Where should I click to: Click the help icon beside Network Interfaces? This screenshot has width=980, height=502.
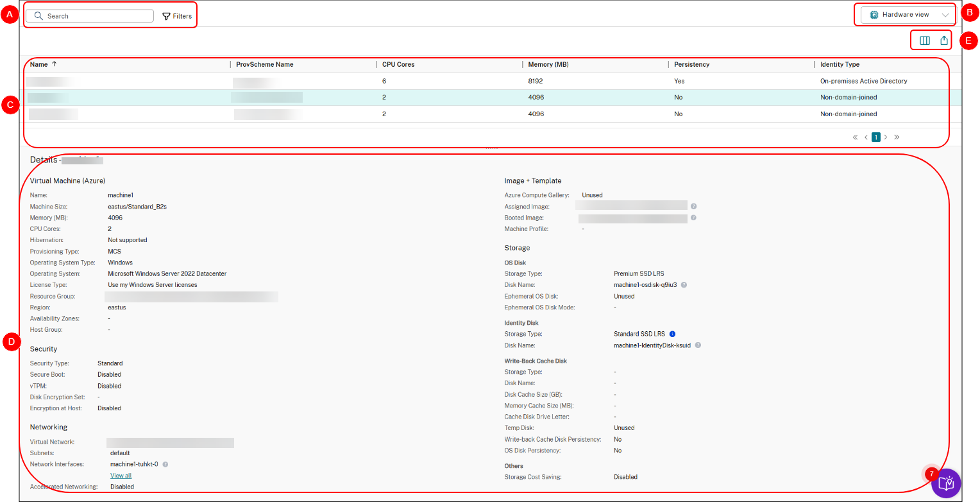(165, 463)
